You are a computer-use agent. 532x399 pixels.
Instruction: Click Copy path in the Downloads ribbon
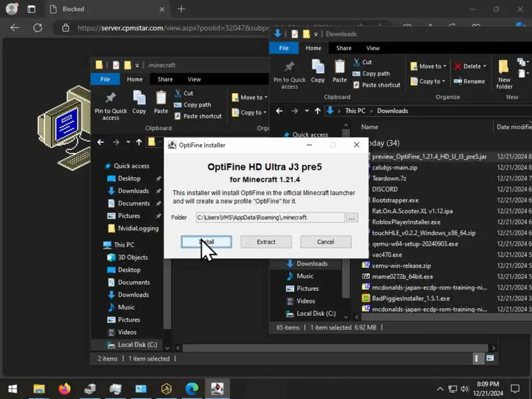(371, 74)
